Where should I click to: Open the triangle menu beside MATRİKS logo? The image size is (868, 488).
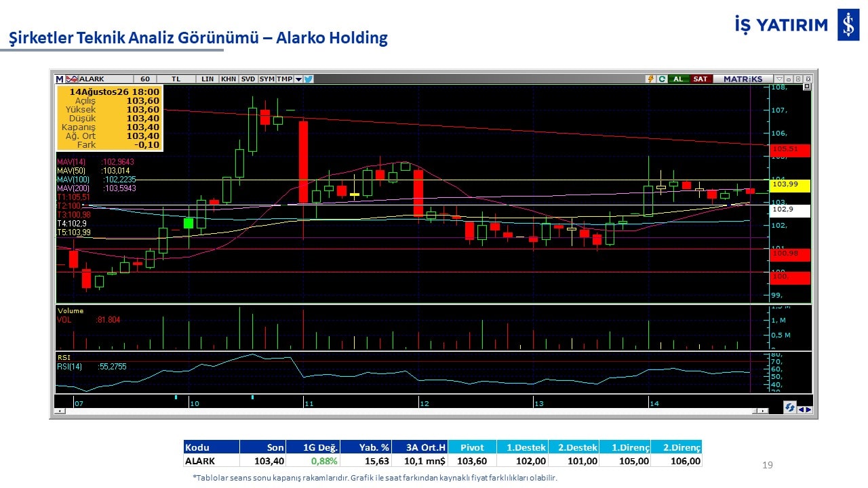click(780, 79)
